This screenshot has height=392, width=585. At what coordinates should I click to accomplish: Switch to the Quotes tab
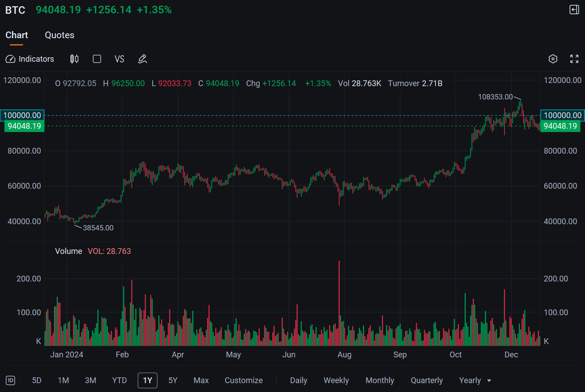[x=59, y=35]
